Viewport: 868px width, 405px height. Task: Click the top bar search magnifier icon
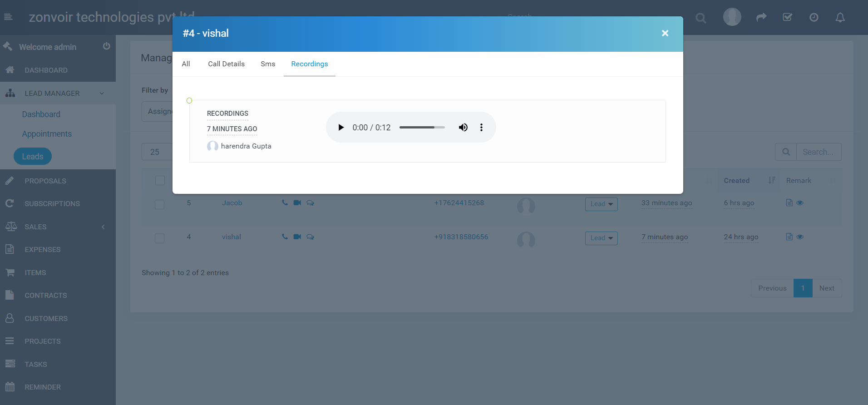click(x=701, y=18)
